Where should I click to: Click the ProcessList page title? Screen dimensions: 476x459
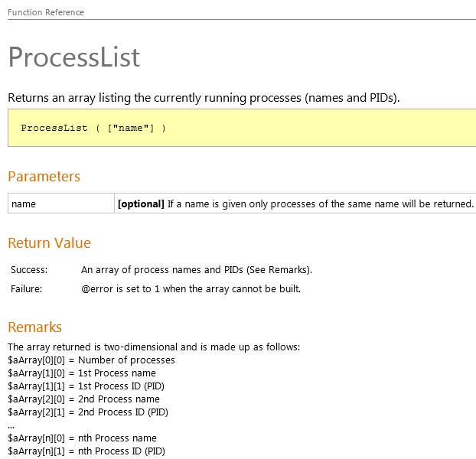73,57
